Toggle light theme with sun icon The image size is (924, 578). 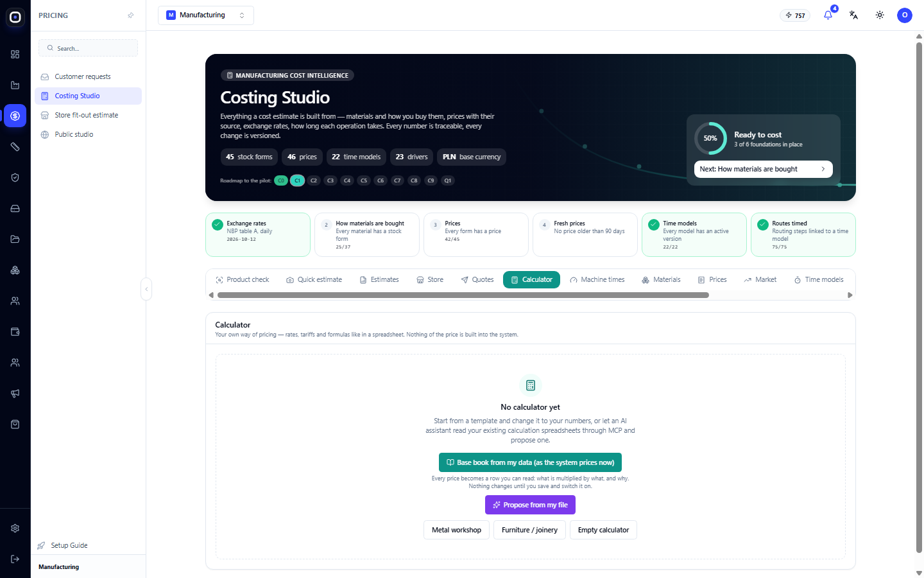(880, 15)
